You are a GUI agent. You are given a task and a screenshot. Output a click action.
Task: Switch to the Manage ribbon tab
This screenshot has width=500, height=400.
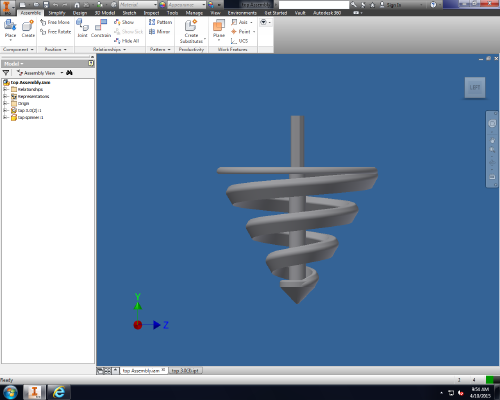194,13
